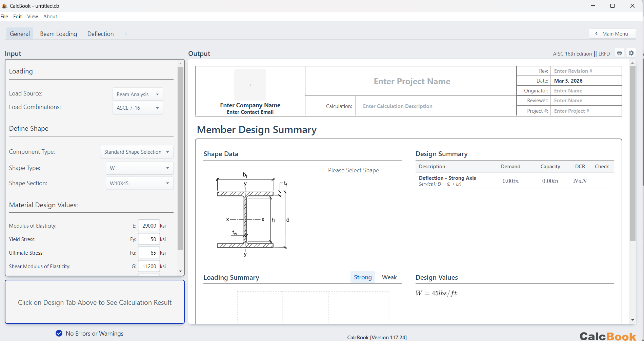Click the Please Select Shape text
Viewport: 644px width, 341px height.
[354, 170]
